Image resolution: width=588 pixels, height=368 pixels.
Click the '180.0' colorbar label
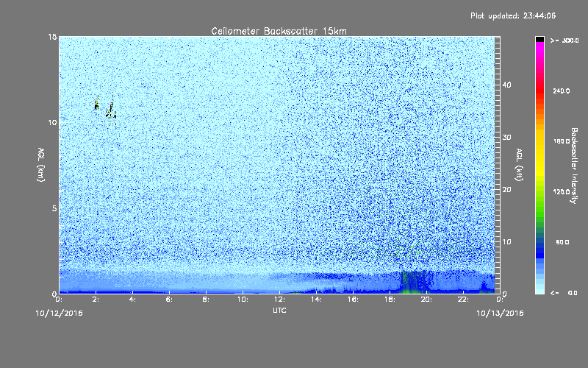[562, 141]
